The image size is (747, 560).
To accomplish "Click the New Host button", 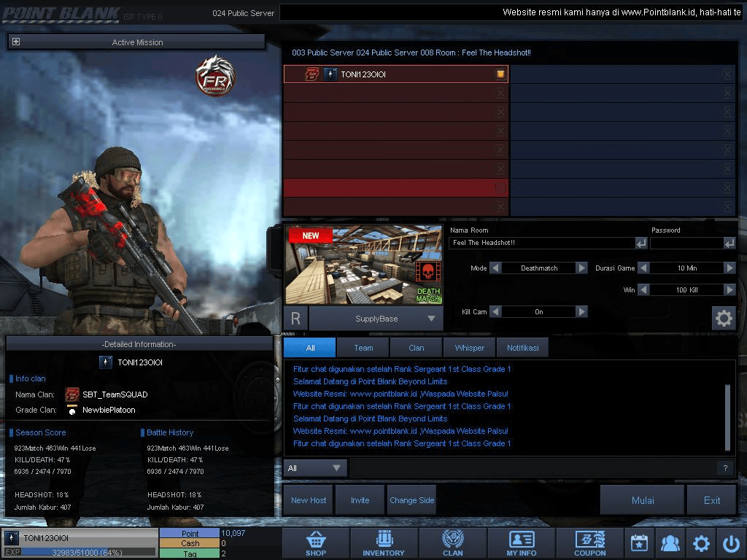I will click(x=309, y=500).
